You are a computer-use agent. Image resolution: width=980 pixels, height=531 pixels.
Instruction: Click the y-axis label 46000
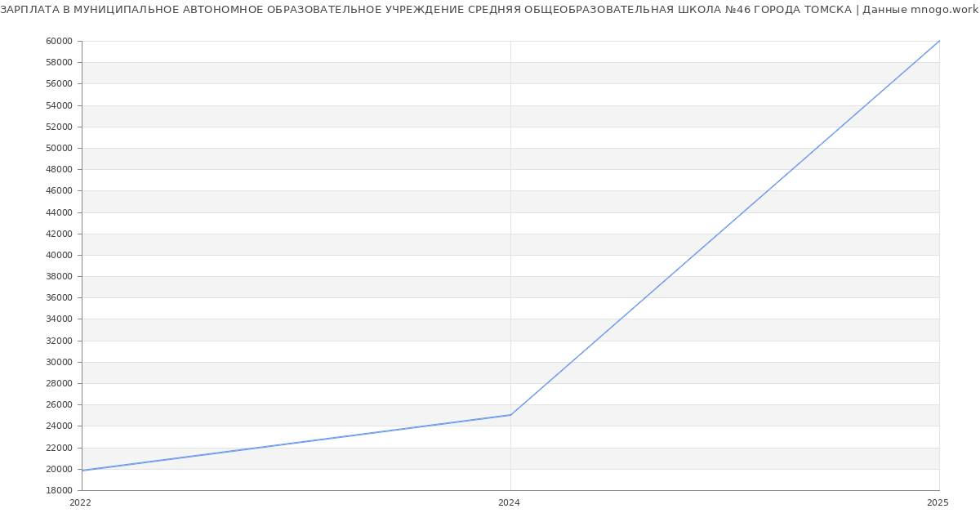pos(60,190)
